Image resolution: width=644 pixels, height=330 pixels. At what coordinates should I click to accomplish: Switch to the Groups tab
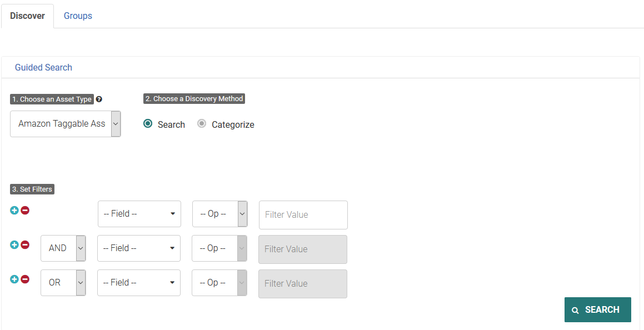(78, 16)
